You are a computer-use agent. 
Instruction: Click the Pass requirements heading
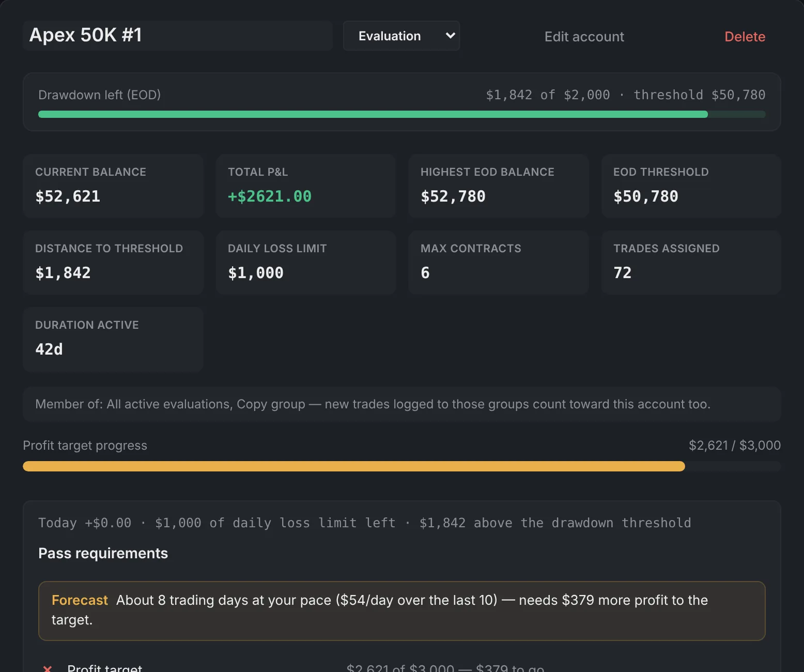click(x=103, y=554)
